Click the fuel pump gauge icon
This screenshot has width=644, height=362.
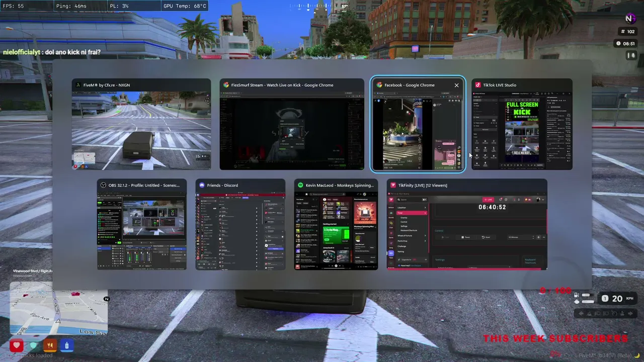(x=577, y=295)
